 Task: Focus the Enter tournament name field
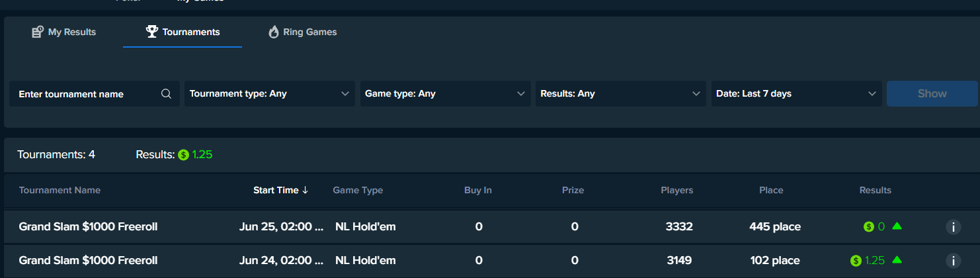[95, 94]
